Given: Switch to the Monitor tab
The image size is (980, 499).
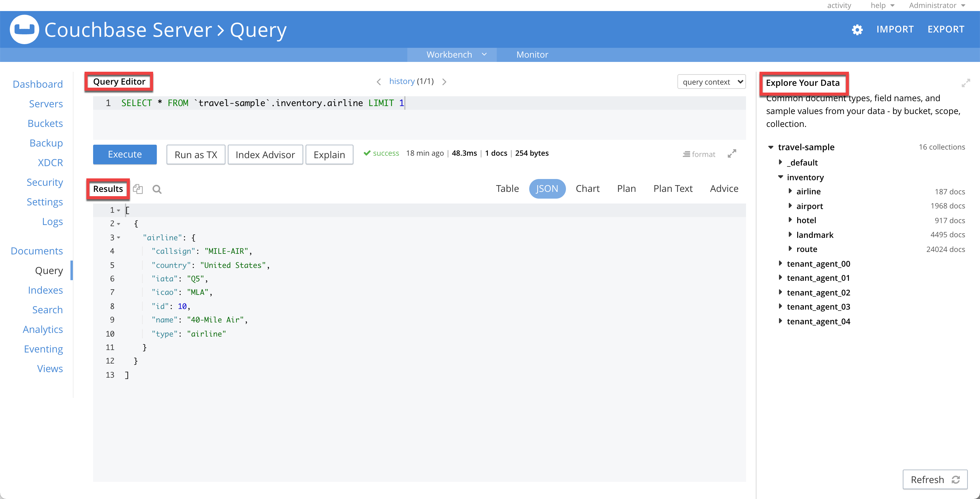Looking at the screenshot, I should 532,55.
